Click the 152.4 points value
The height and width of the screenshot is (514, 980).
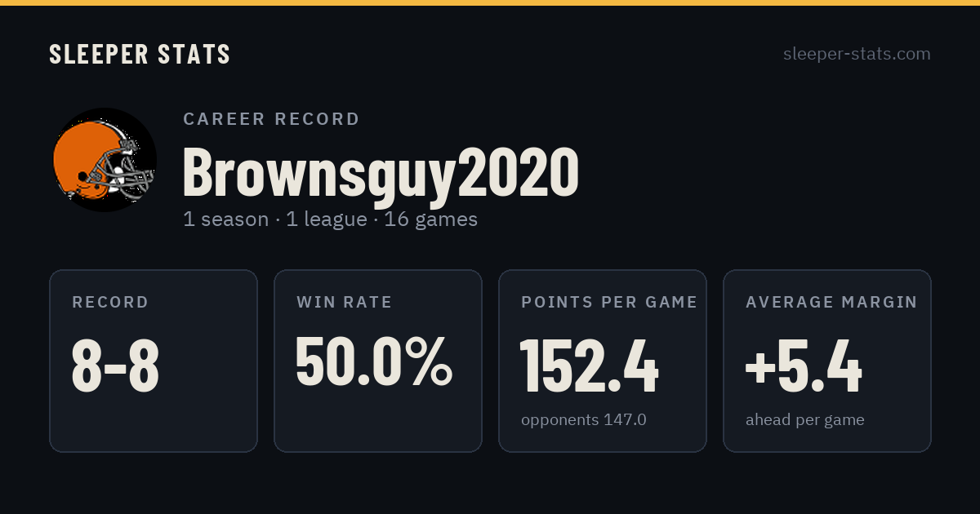[x=590, y=366]
